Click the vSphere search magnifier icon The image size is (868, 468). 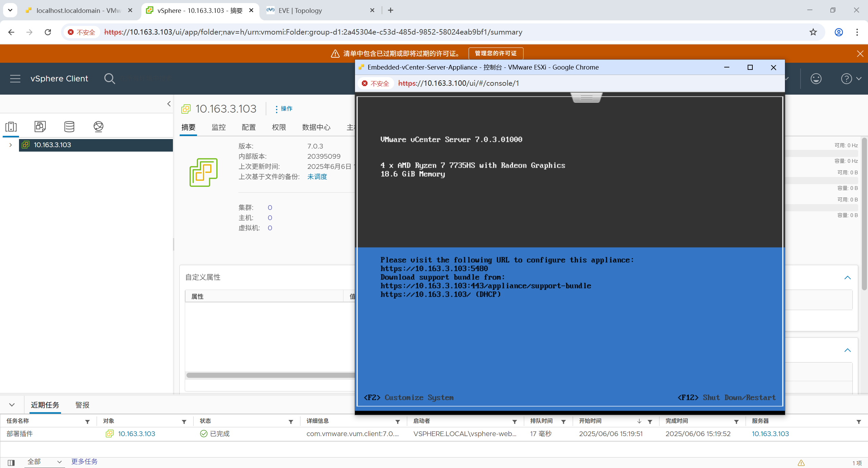click(x=109, y=79)
